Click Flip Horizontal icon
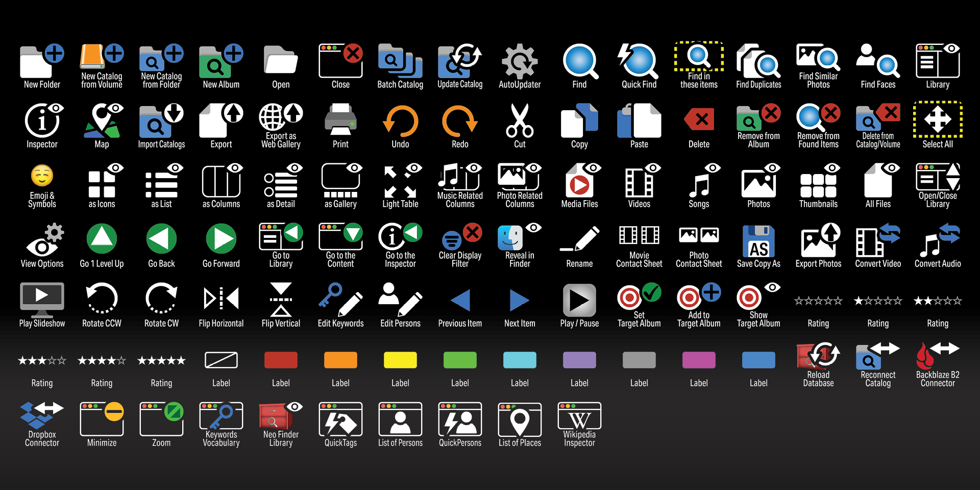 coord(221,299)
